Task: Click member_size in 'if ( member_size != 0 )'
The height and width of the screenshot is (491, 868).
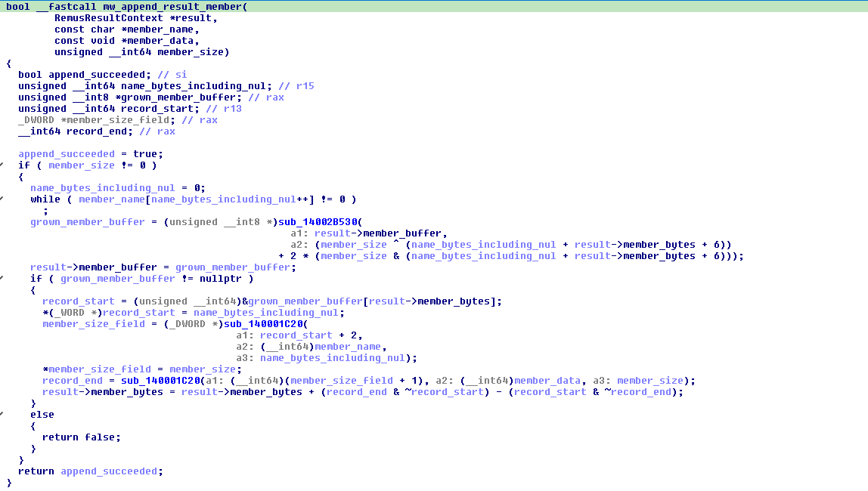Action: (x=82, y=165)
